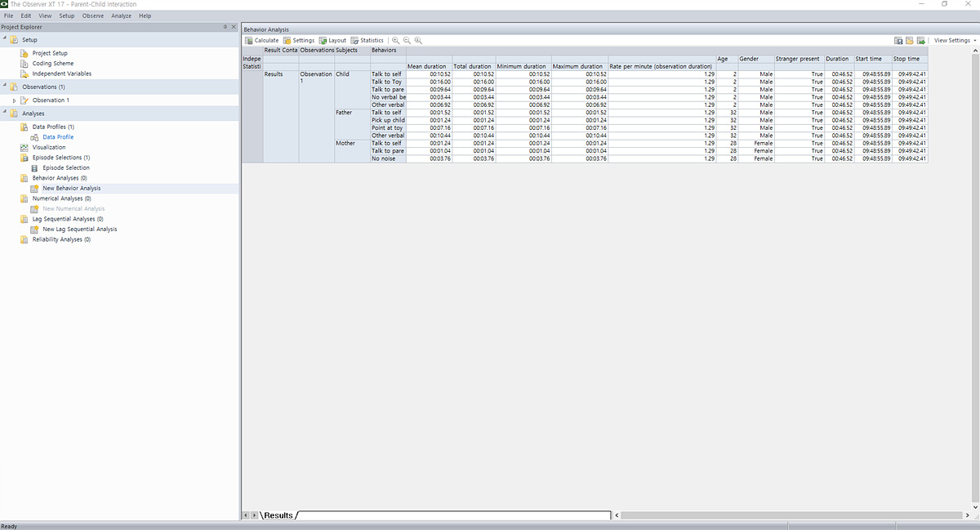Screen dimensions: 980x530
Task: Zoom in on the results table
Action: 396,40
